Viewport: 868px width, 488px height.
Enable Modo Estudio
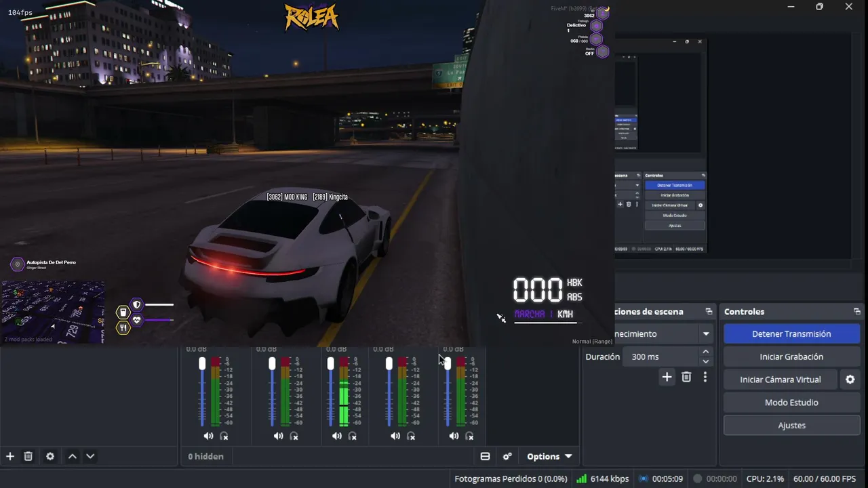791,403
